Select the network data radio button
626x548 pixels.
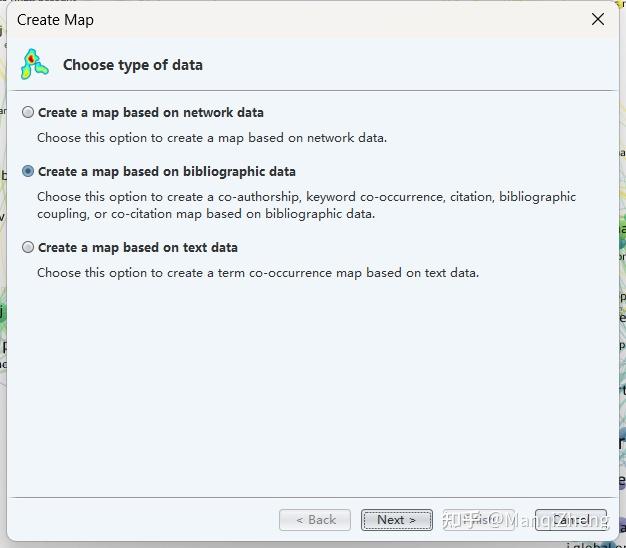tap(28, 113)
